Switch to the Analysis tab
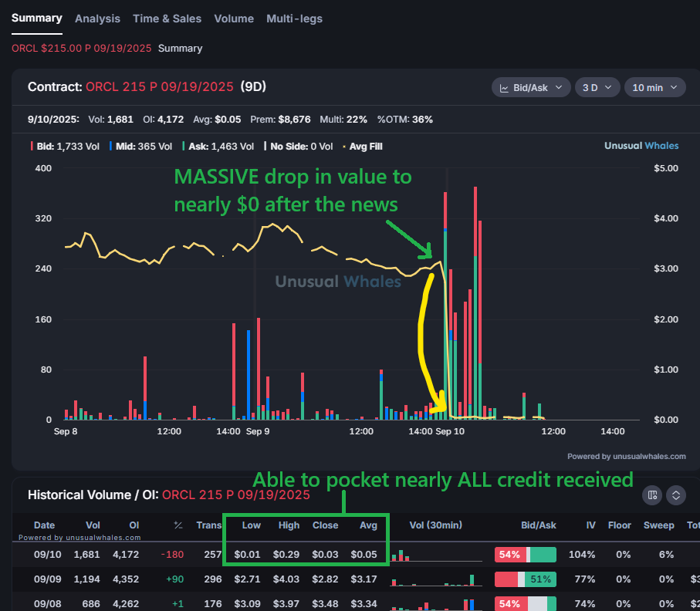Viewport: 700px width, 611px height. tap(97, 19)
